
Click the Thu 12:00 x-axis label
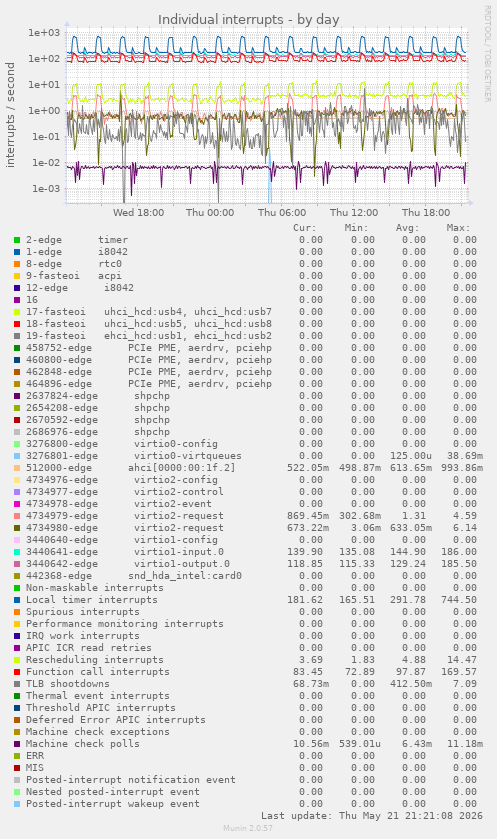coord(354,213)
